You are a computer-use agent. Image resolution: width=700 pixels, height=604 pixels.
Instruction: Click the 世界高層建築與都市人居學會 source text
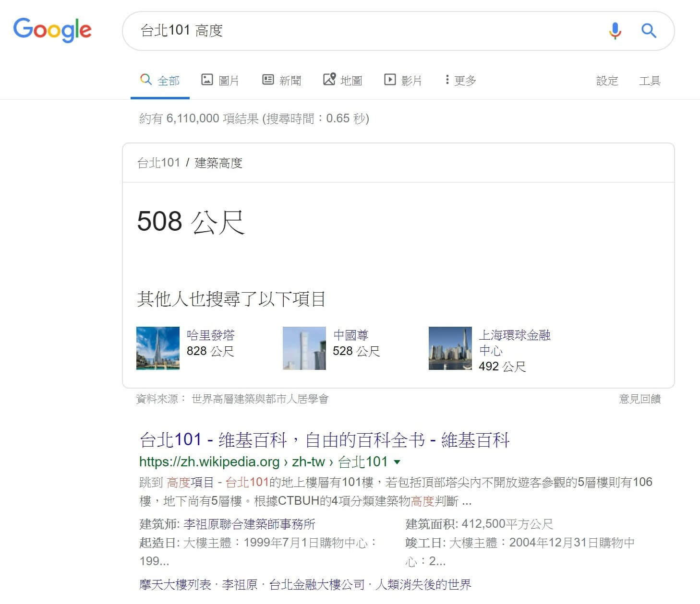260,399
